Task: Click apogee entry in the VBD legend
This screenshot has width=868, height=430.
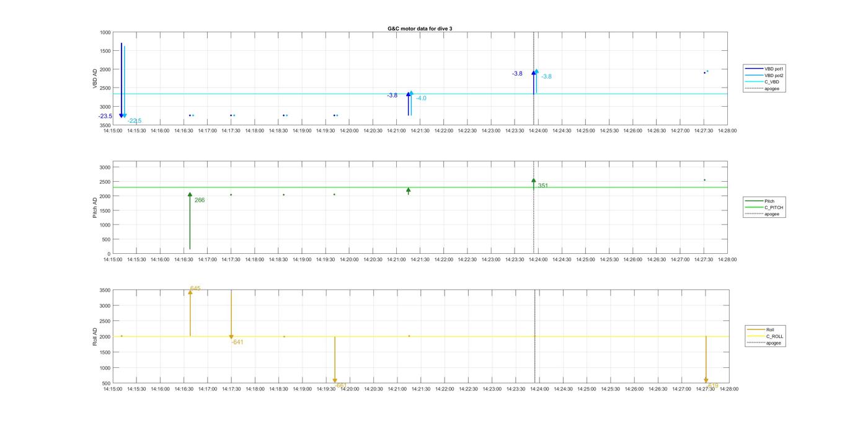Action: pyautogui.click(x=762, y=88)
